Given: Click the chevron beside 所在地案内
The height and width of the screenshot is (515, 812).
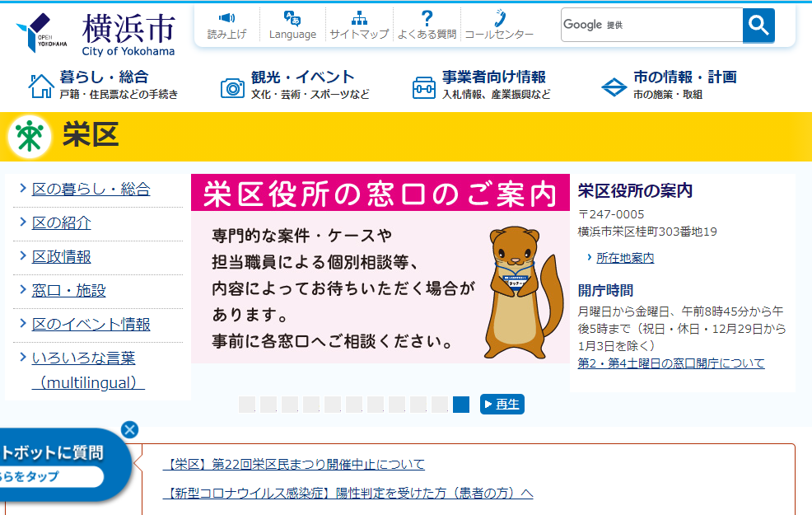Looking at the screenshot, I should pos(590,257).
